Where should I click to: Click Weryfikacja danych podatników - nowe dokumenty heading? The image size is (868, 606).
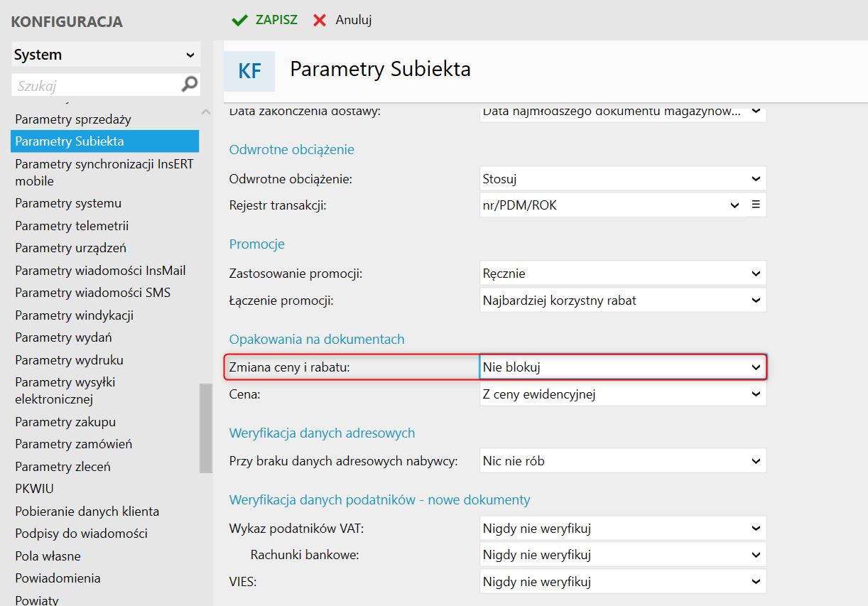pyautogui.click(x=379, y=500)
